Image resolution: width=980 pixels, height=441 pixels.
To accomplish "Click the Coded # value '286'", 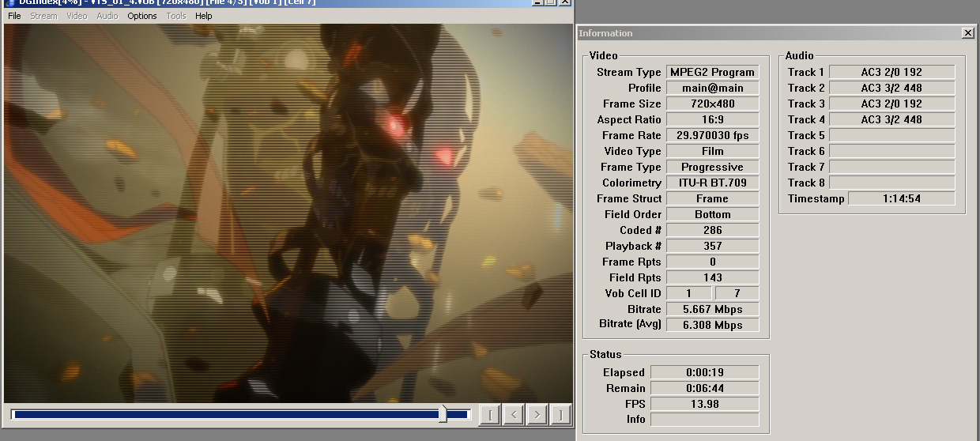I will point(713,230).
